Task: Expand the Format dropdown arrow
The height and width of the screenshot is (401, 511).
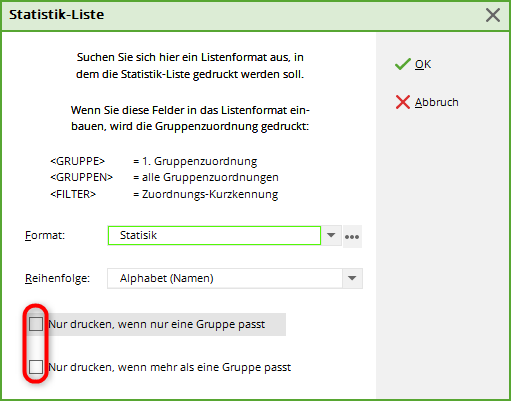Action: tap(331, 235)
